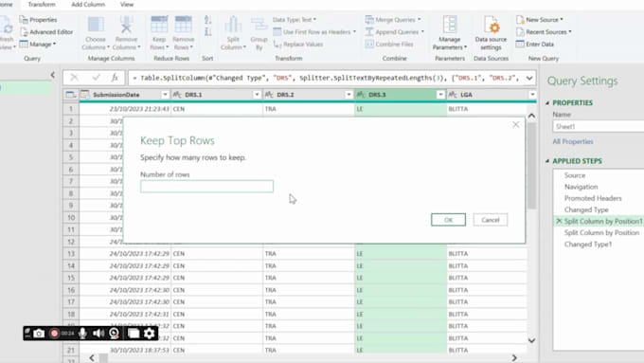Open Manage Parameters

pos(450,33)
